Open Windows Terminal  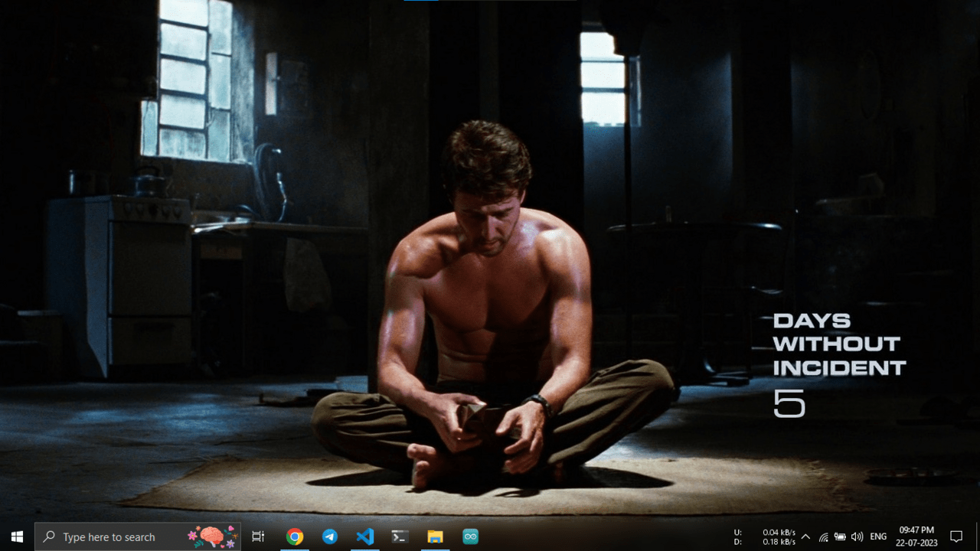tap(399, 536)
